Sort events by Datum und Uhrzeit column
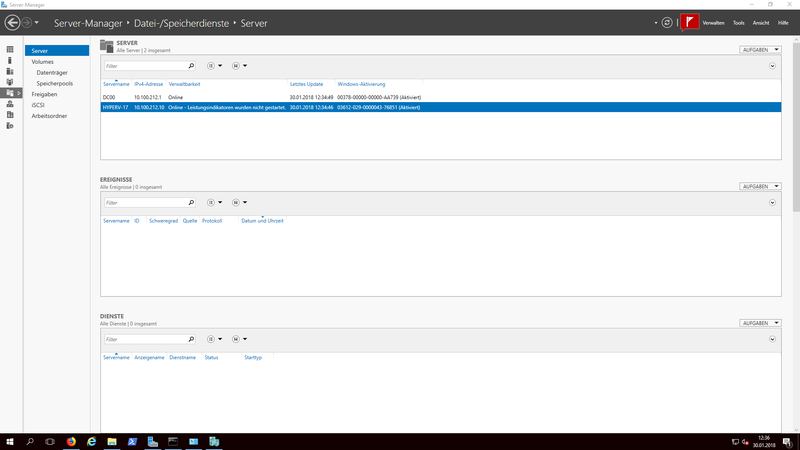This screenshot has height=450, width=800. tap(262, 221)
